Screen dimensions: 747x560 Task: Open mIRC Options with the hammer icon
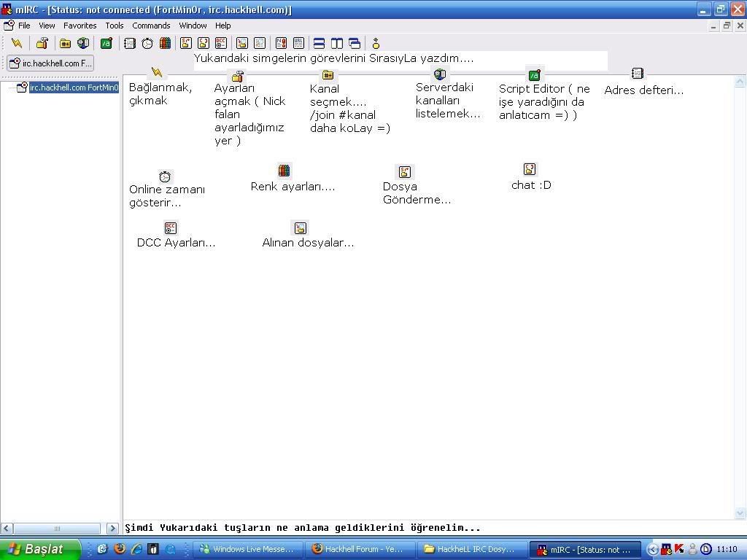[42, 43]
